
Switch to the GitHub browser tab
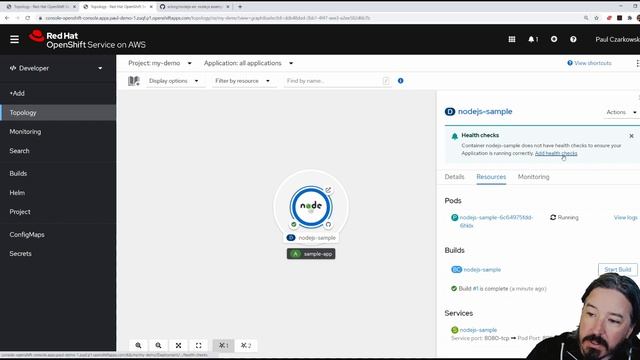(195, 7)
